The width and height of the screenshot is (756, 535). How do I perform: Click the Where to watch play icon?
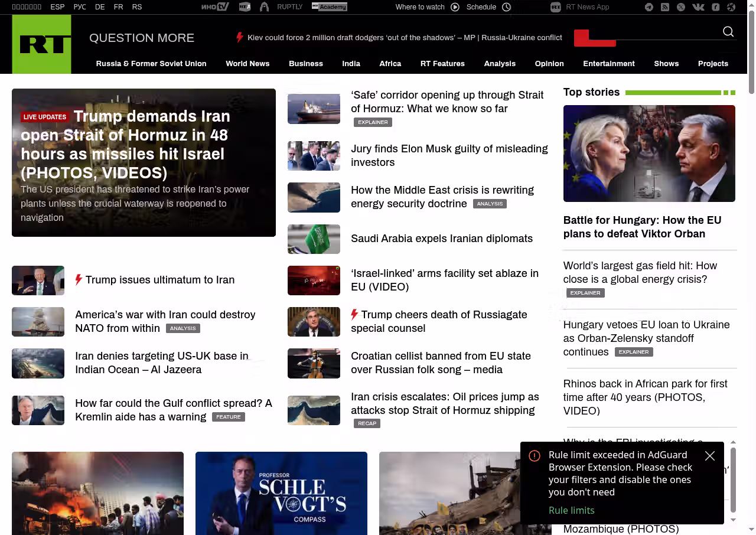pyautogui.click(x=455, y=7)
